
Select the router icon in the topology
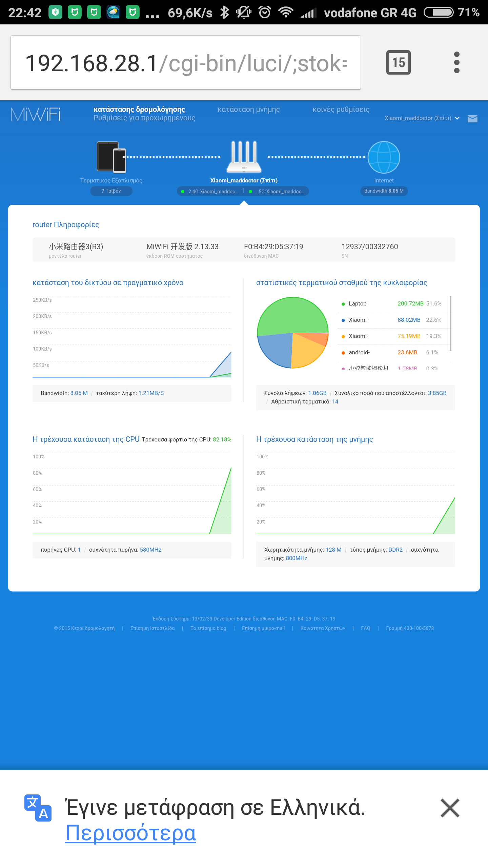pyautogui.click(x=244, y=157)
